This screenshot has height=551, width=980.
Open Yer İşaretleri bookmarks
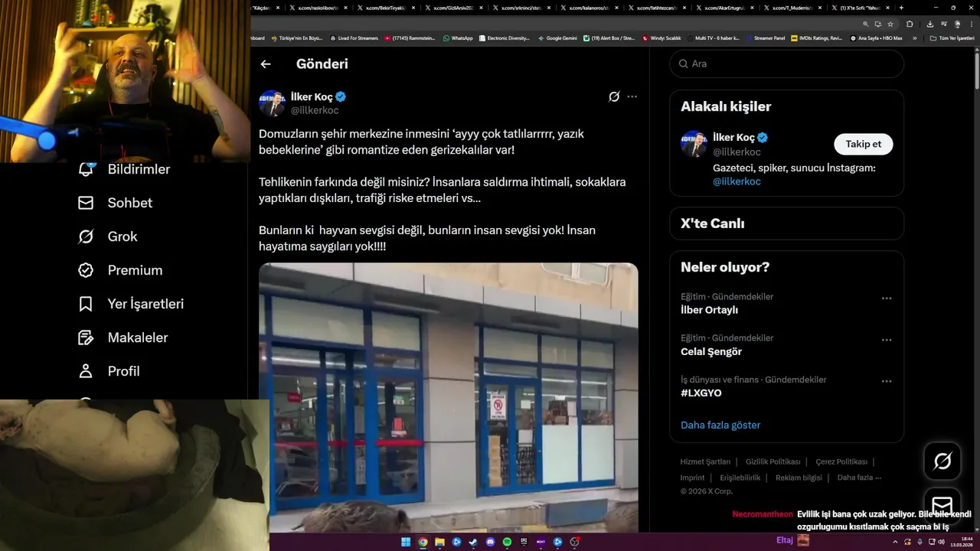click(x=131, y=304)
